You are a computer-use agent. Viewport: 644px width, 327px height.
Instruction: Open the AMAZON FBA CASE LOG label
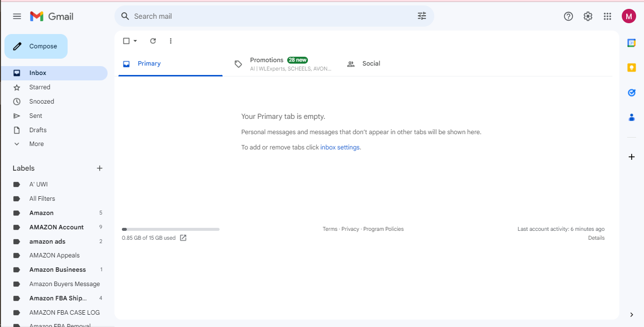point(54,313)
